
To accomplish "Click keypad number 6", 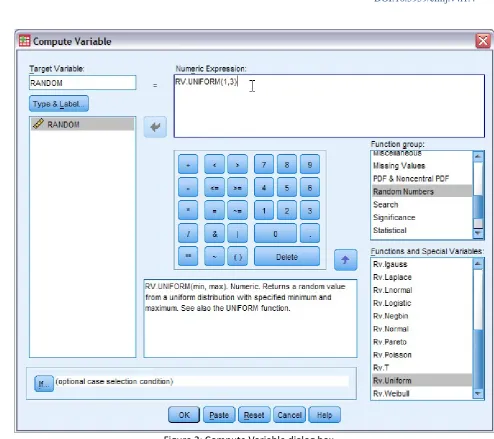I will coord(310,188).
